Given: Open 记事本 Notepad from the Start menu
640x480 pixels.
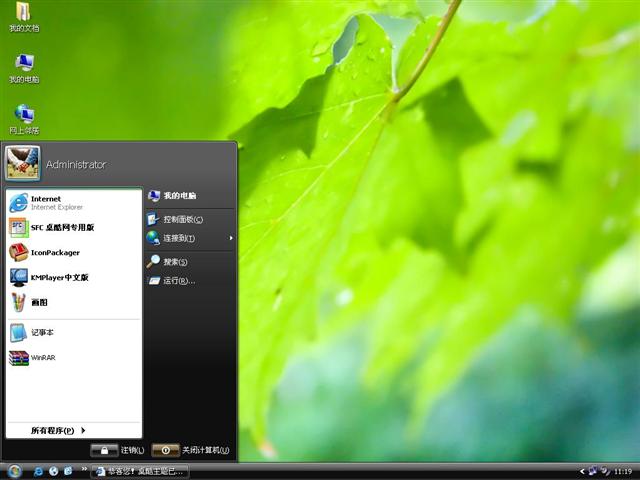Looking at the screenshot, I should pos(73,333).
